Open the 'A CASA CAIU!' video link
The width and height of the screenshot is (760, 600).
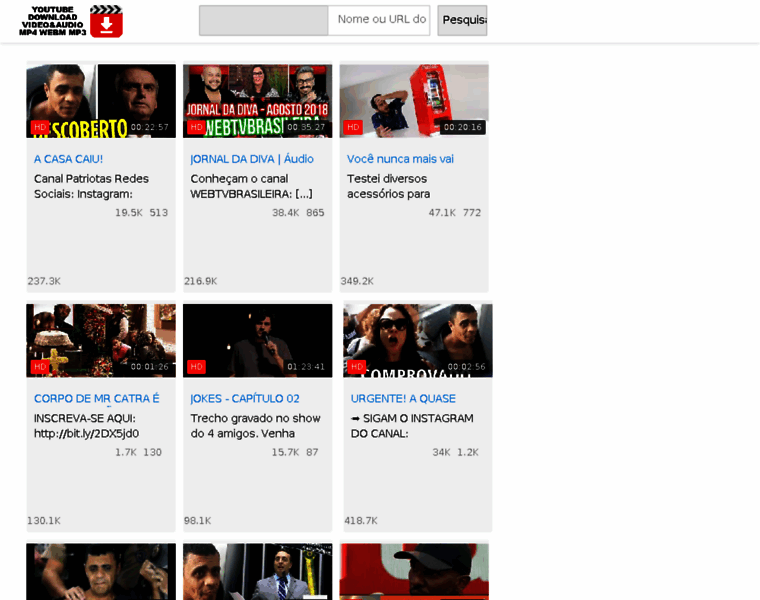pos(68,159)
